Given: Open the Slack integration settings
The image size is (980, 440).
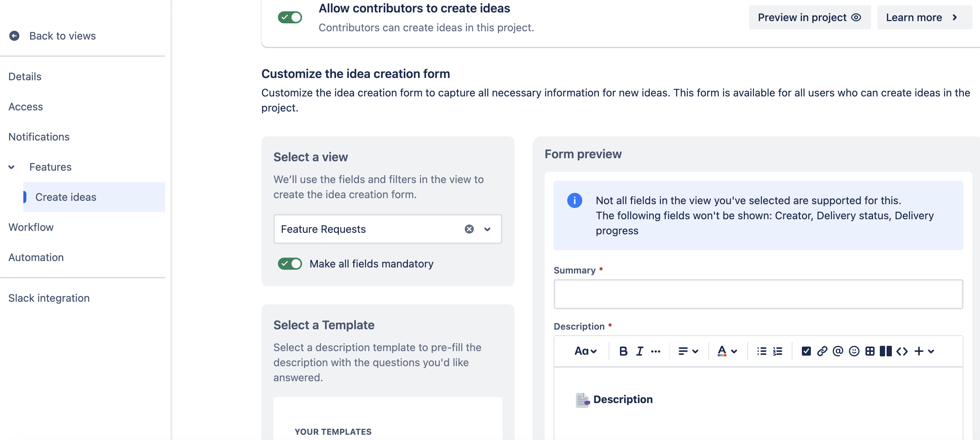Looking at the screenshot, I should 49,298.
